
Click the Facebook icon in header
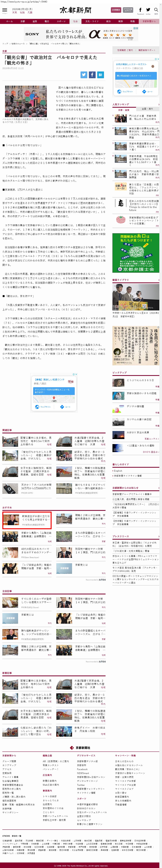click(x=140, y=10)
